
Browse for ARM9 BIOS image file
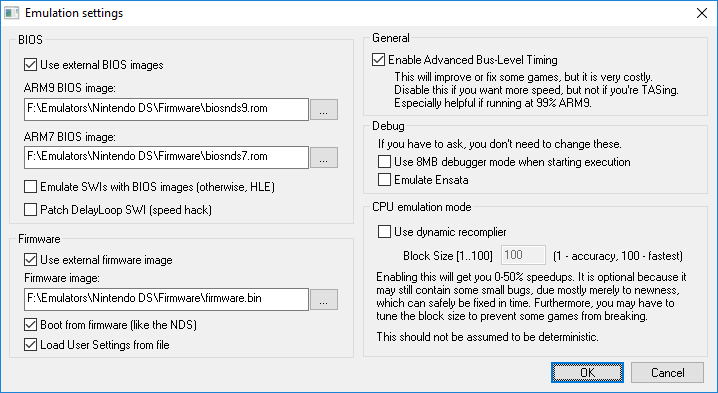pos(324,109)
